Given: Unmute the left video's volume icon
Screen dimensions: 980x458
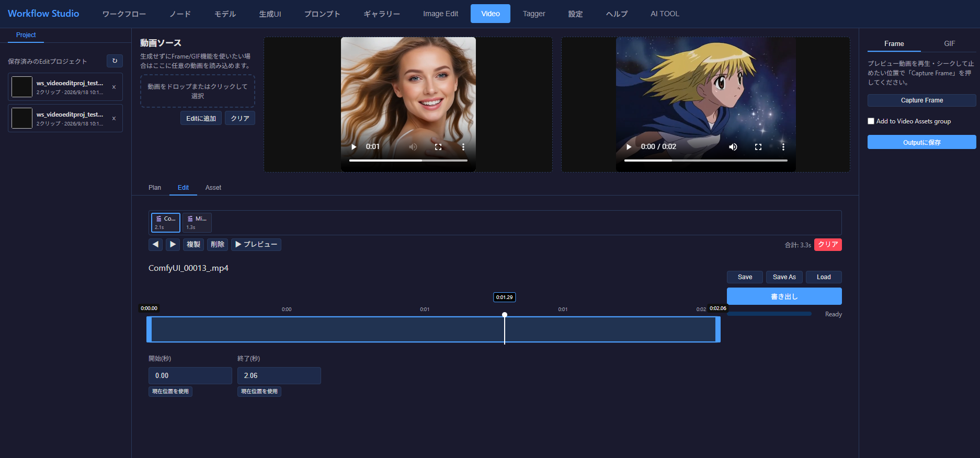Looking at the screenshot, I should 413,147.
